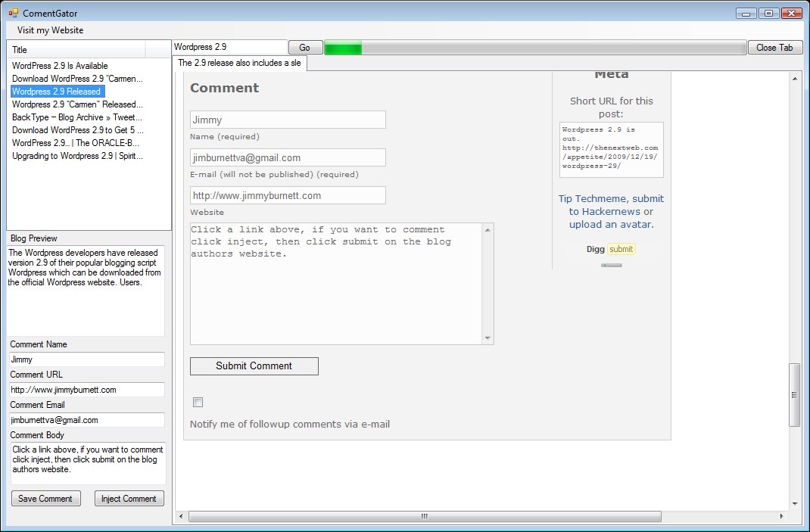Open the Visit my Website menu

(x=50, y=30)
